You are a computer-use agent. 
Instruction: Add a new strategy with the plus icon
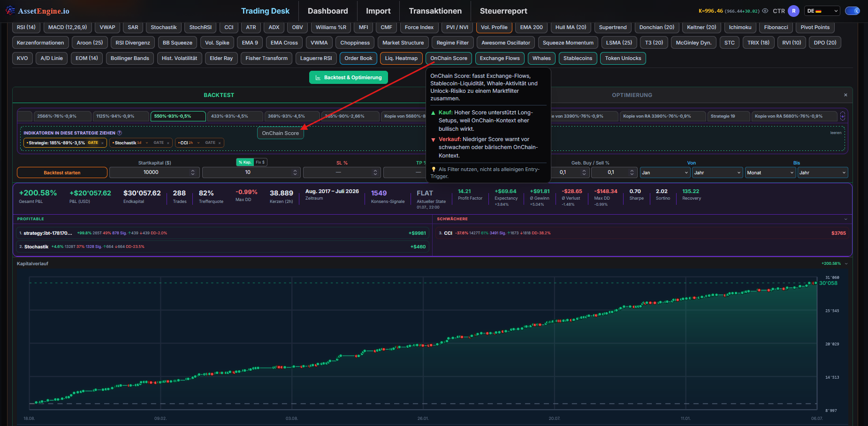pyautogui.click(x=843, y=116)
